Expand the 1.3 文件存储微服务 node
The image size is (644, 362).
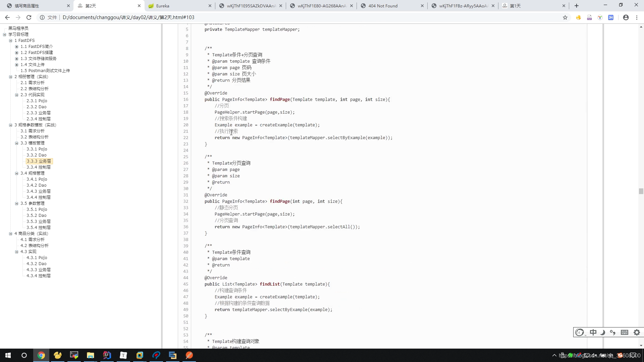coord(16,59)
